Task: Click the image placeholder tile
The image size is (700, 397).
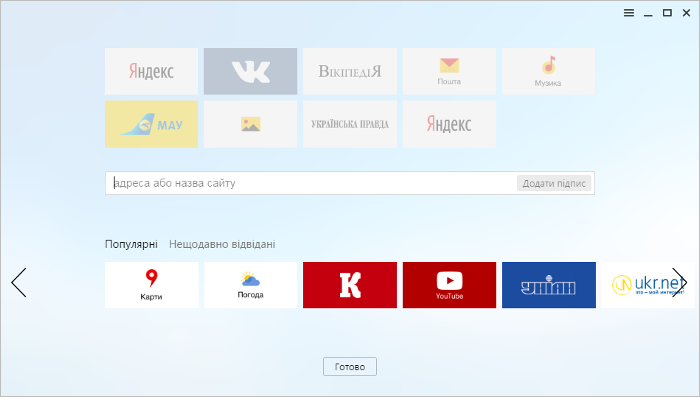Action: [250, 124]
